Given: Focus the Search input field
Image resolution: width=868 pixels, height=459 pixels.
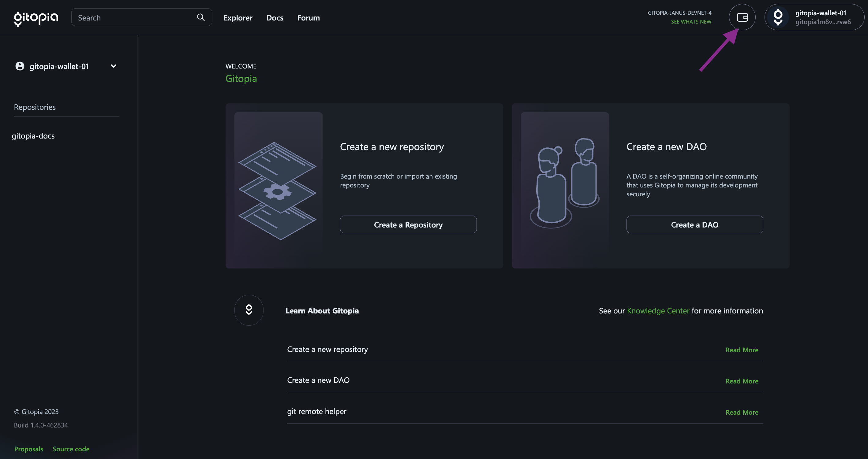Looking at the screenshot, I should [x=141, y=17].
